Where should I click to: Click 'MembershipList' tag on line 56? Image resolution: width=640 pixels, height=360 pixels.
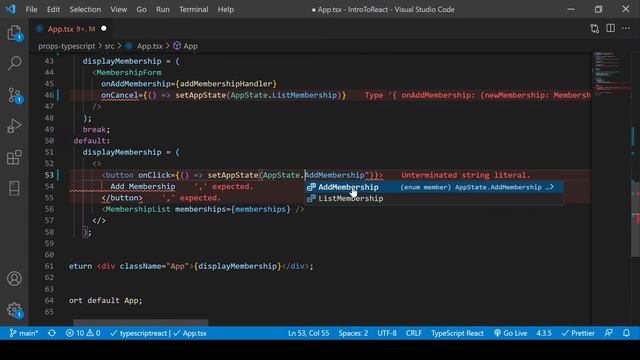[138, 209]
